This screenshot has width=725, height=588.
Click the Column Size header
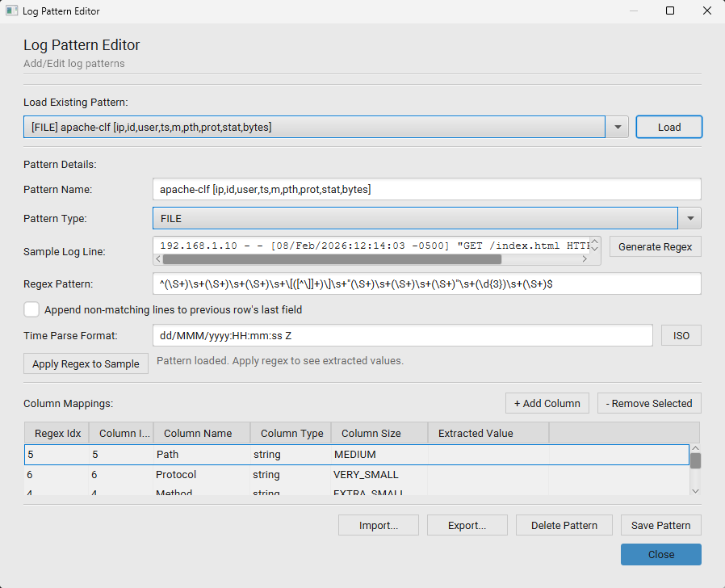tap(379, 433)
